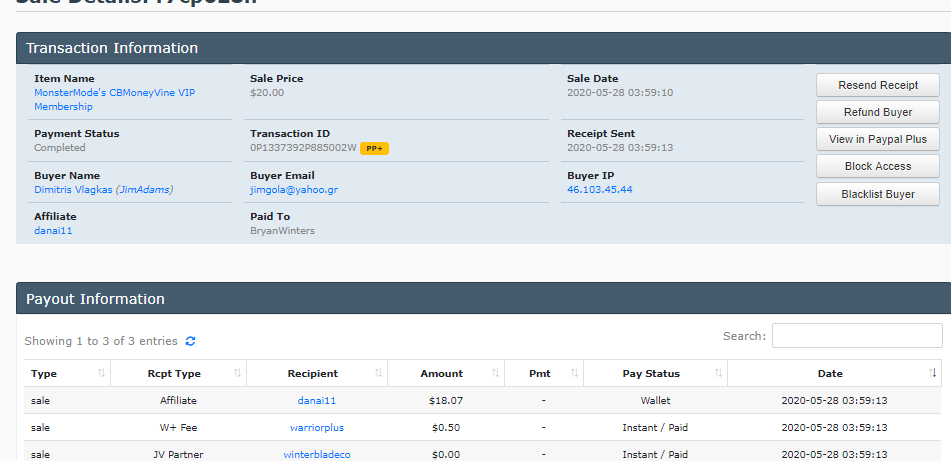Click Instant / Paid in warriorplus row
This screenshot has width=951, height=461.
point(655,428)
